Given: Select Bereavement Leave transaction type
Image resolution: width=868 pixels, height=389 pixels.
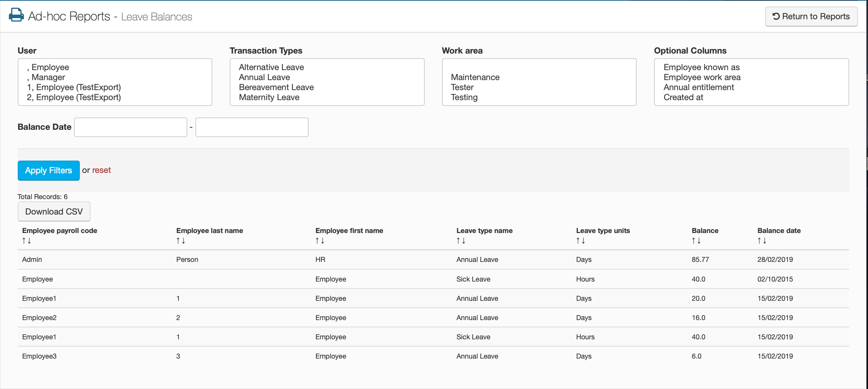Looking at the screenshot, I should point(276,87).
